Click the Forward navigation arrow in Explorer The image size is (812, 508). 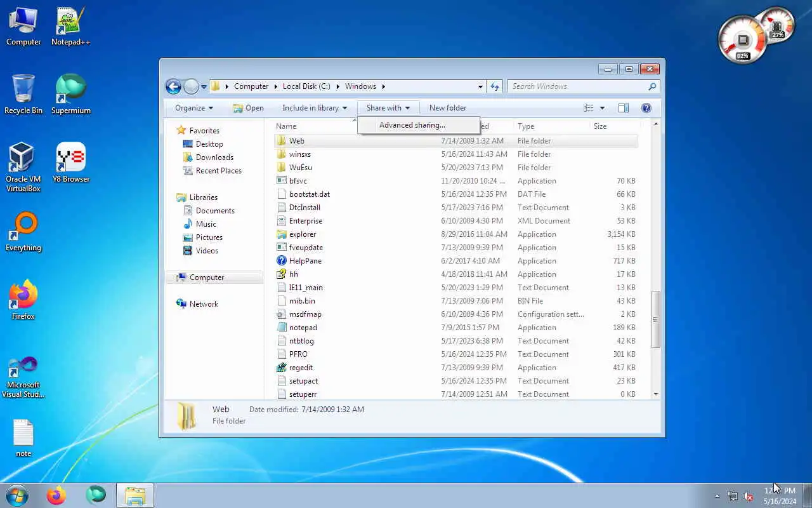tap(191, 86)
